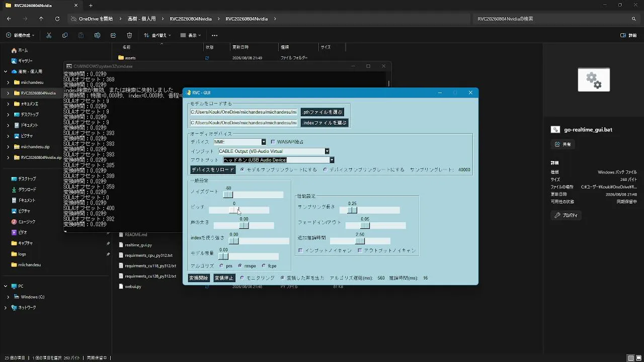Open the headphone output device dropdown
This screenshot has width=644, height=362.
click(x=332, y=160)
